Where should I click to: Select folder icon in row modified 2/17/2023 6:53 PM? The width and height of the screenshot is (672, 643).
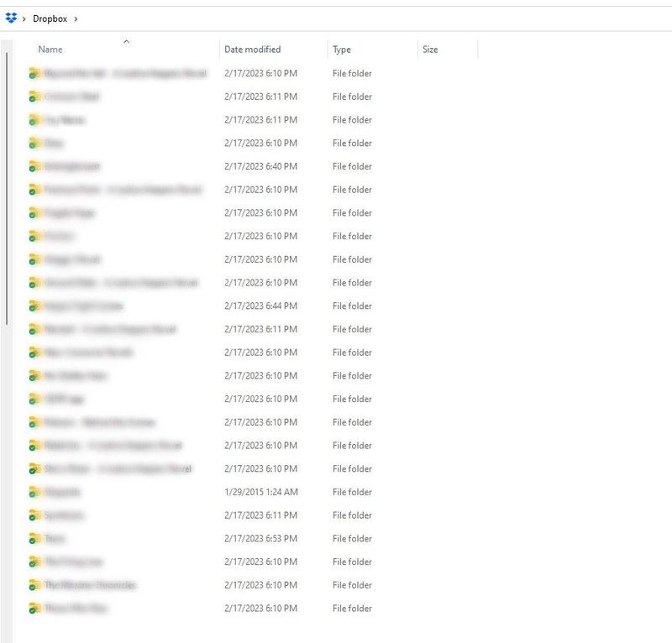click(x=34, y=538)
